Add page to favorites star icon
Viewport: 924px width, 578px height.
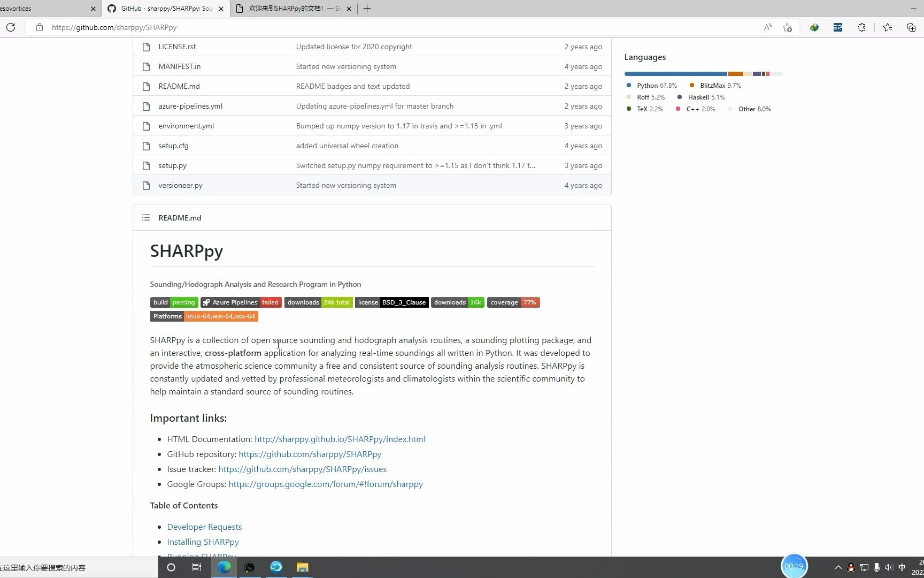(x=787, y=27)
